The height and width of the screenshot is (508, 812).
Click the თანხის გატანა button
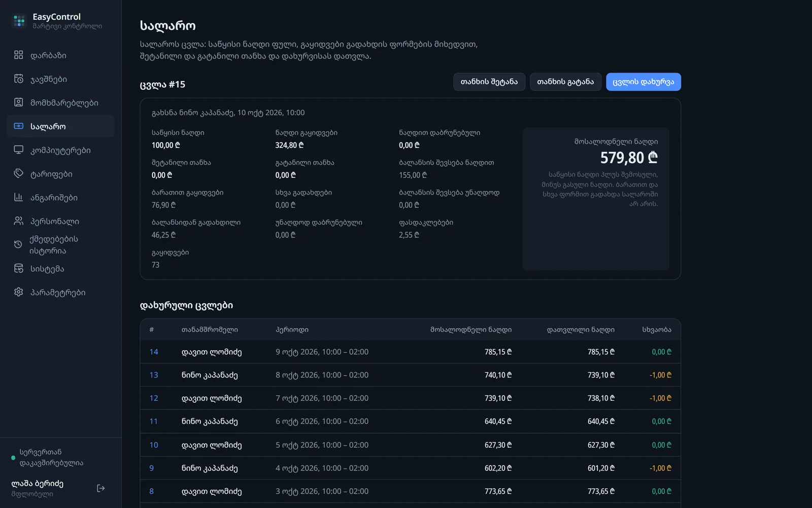click(x=565, y=82)
